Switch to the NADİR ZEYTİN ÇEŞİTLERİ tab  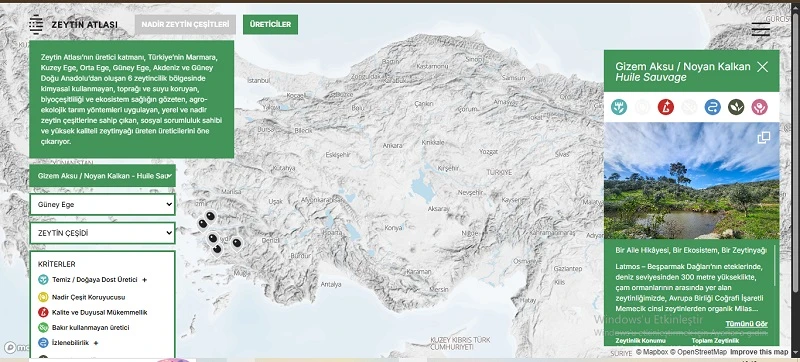coord(186,24)
